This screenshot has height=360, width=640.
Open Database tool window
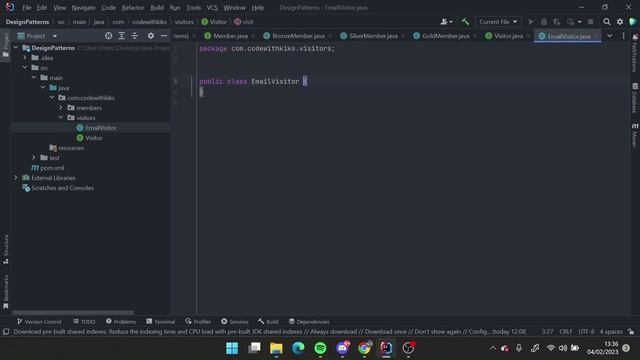point(635,98)
